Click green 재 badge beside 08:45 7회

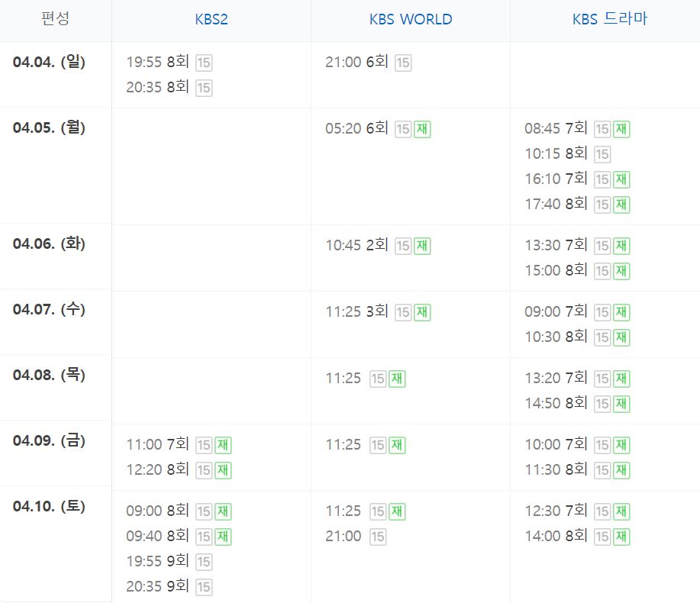(621, 129)
